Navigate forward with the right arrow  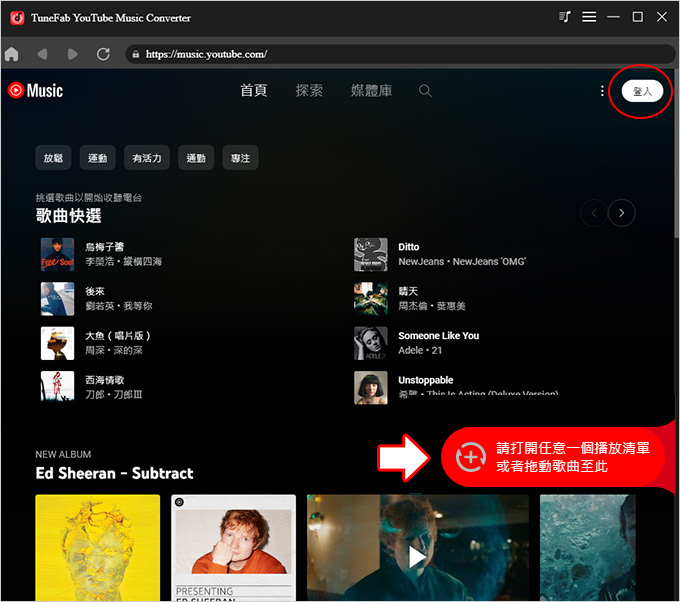[72, 54]
